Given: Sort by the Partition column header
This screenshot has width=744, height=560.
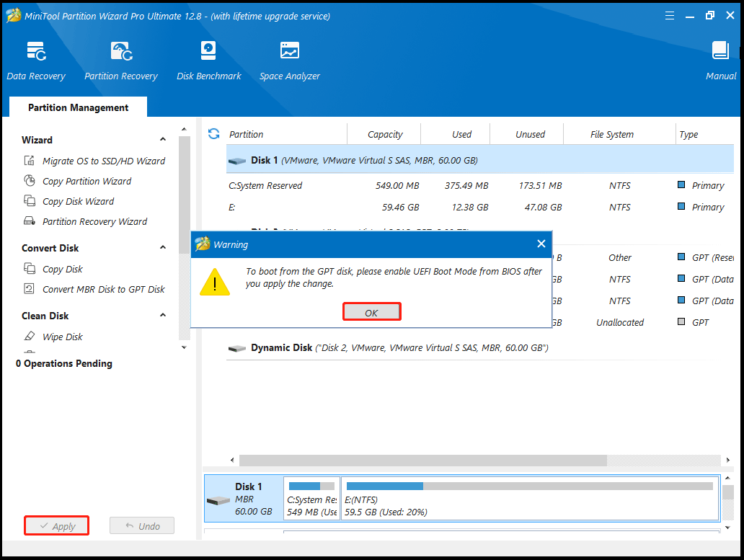Looking at the screenshot, I should tap(287, 134).
